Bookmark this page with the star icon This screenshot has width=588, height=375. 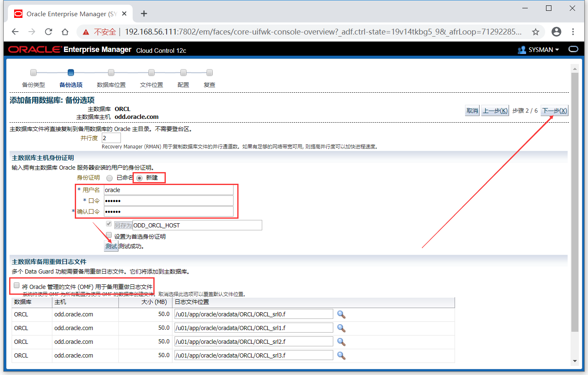pos(536,32)
